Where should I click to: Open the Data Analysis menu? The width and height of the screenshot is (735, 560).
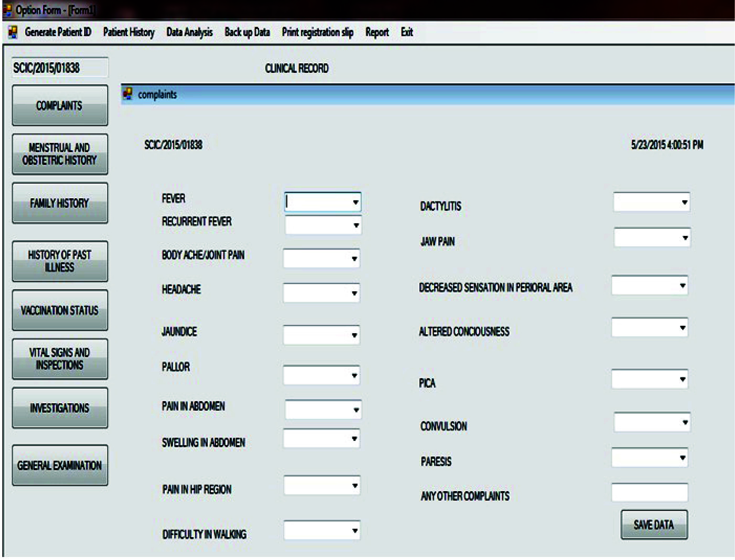click(189, 32)
